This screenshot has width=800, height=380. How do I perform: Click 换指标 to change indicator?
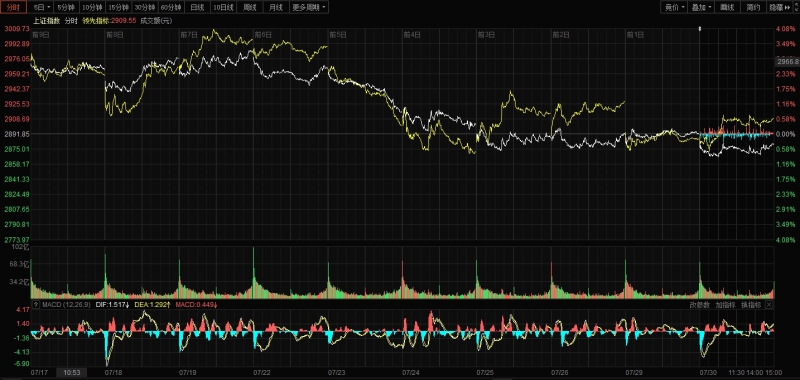[751, 305]
